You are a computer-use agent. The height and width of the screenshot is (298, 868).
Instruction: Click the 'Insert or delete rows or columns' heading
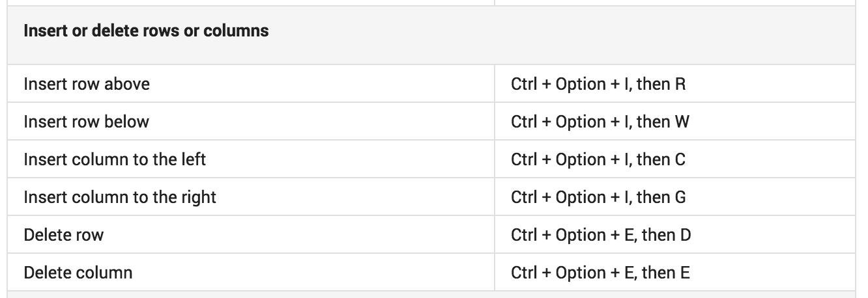pos(146,31)
